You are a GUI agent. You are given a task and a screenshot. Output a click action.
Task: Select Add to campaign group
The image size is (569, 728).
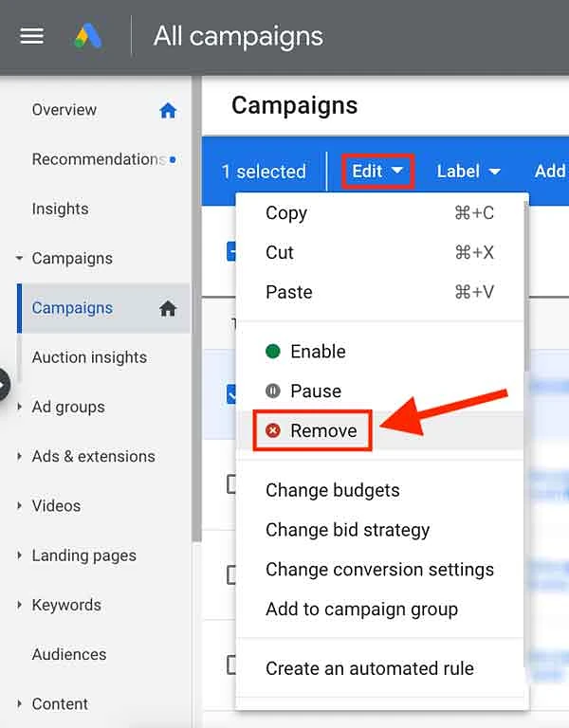[x=380, y=610]
